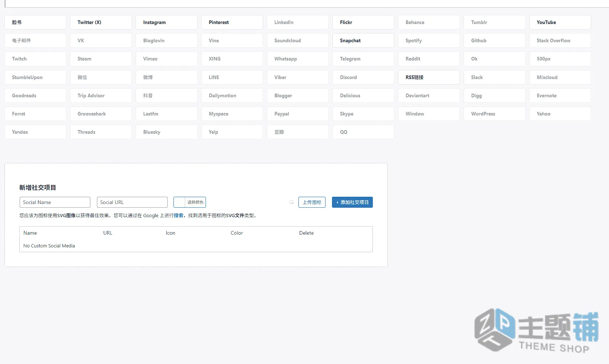Viewport: 609px width, 364px height.
Task: Focus the Social URL input field
Action: (x=132, y=202)
